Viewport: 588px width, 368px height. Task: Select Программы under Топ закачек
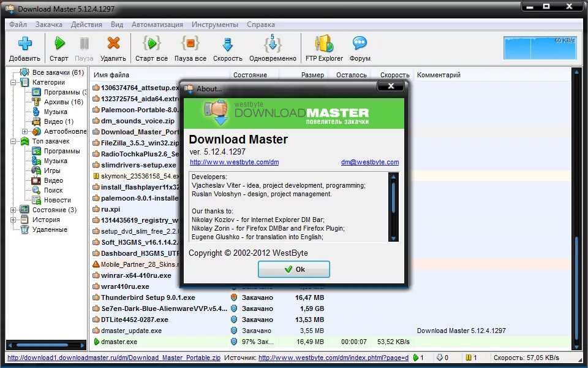[61, 151]
